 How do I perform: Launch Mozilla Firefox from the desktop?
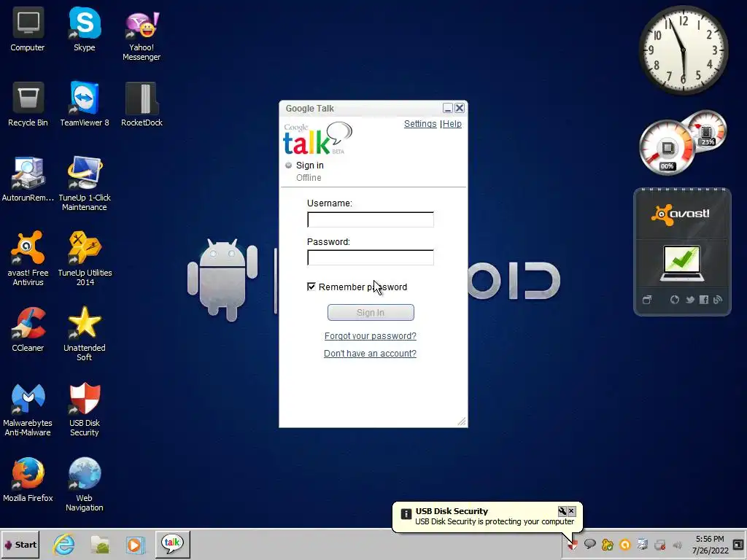[28, 481]
